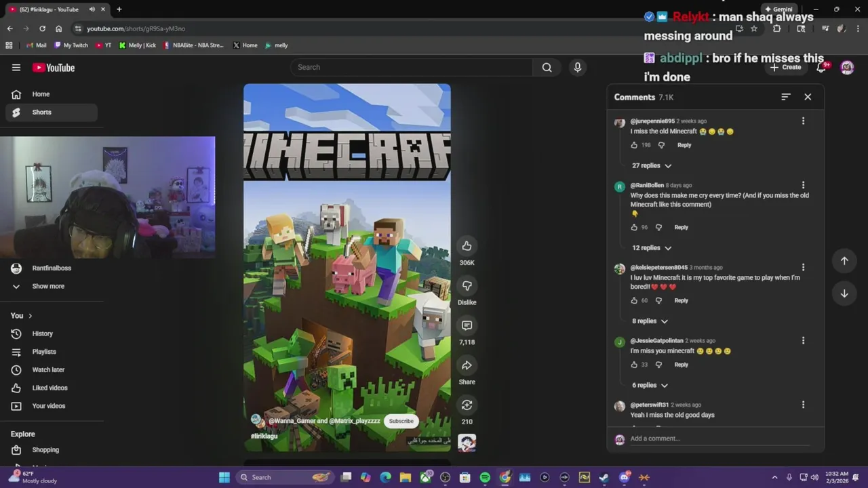Dislike @kelsiepetersen8045's comment
Image resolution: width=868 pixels, height=488 pixels.
658,300
